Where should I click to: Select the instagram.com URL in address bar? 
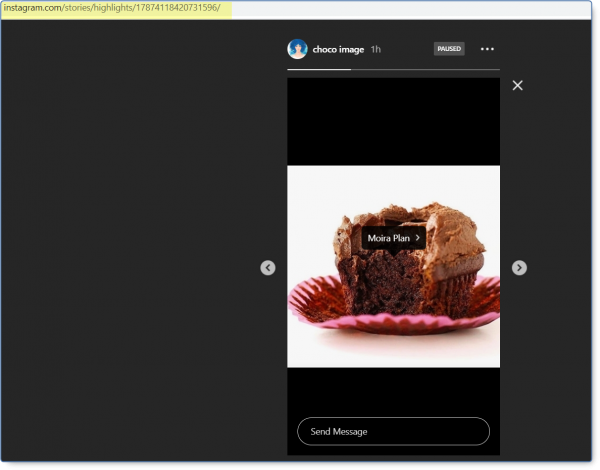coord(112,8)
